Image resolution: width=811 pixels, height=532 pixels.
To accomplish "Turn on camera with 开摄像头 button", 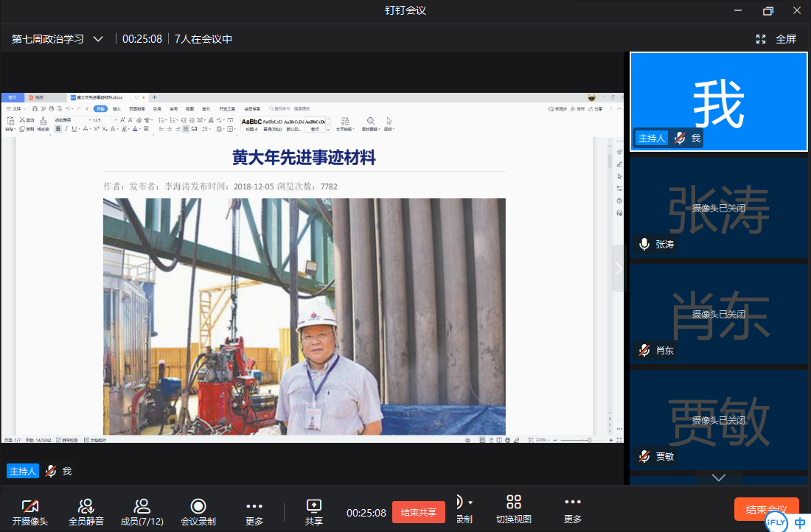I will click(30, 510).
